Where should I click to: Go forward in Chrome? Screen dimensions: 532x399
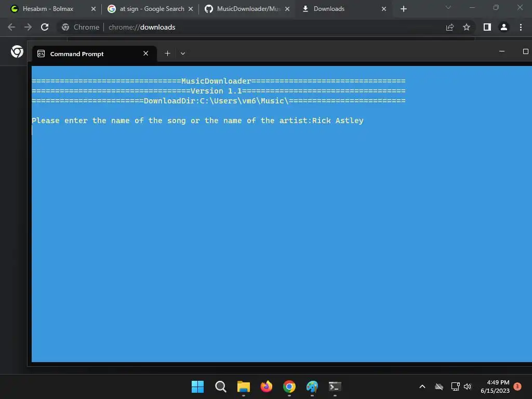click(x=28, y=27)
